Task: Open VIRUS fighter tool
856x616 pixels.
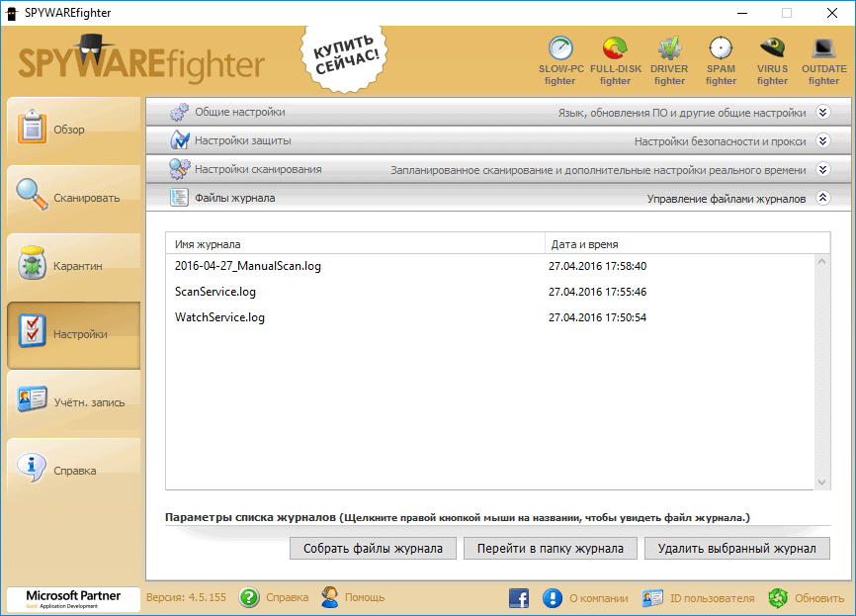Action: (x=772, y=60)
